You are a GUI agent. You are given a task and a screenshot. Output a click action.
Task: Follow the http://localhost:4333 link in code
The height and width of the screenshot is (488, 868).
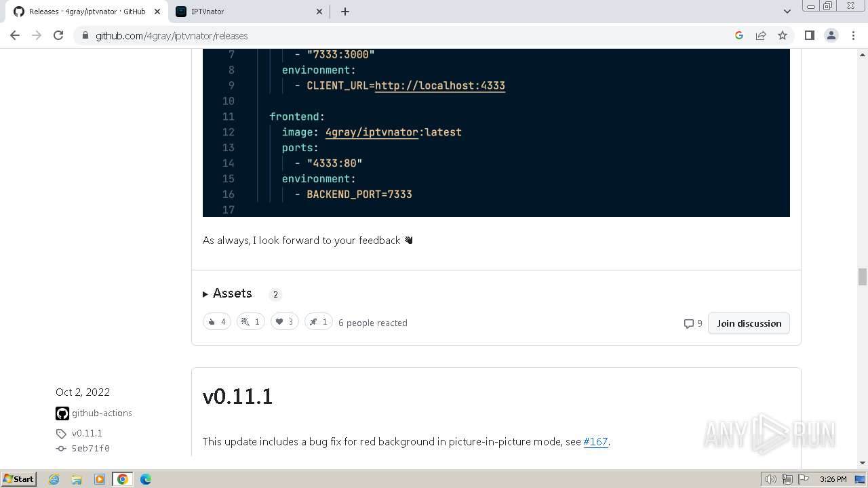point(439,85)
